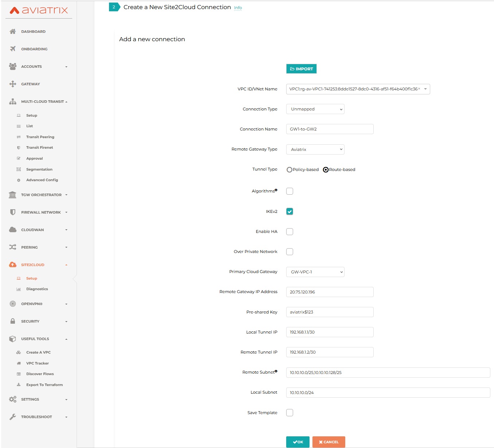The width and height of the screenshot is (494, 448).
Task: Click the TGW Orchestrator building icon
Action: point(13,195)
